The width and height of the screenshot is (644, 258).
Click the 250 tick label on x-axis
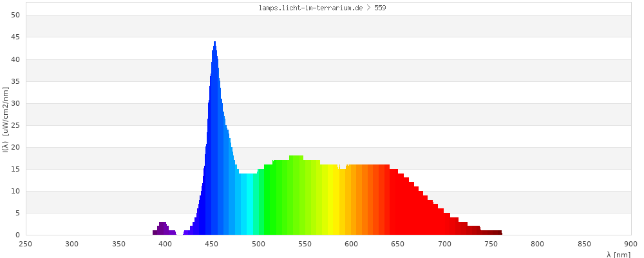pyautogui.click(x=26, y=244)
